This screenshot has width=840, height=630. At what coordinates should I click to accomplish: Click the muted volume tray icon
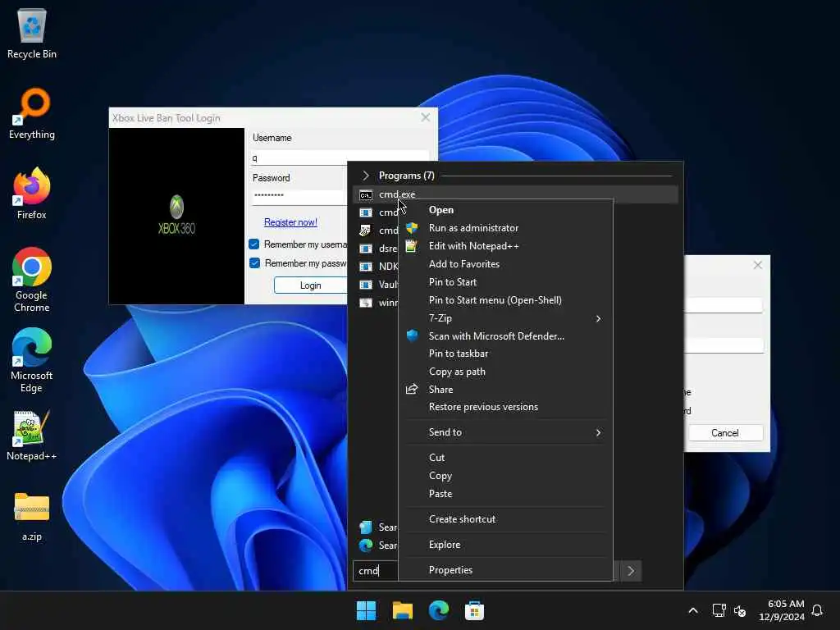pyautogui.click(x=740, y=610)
